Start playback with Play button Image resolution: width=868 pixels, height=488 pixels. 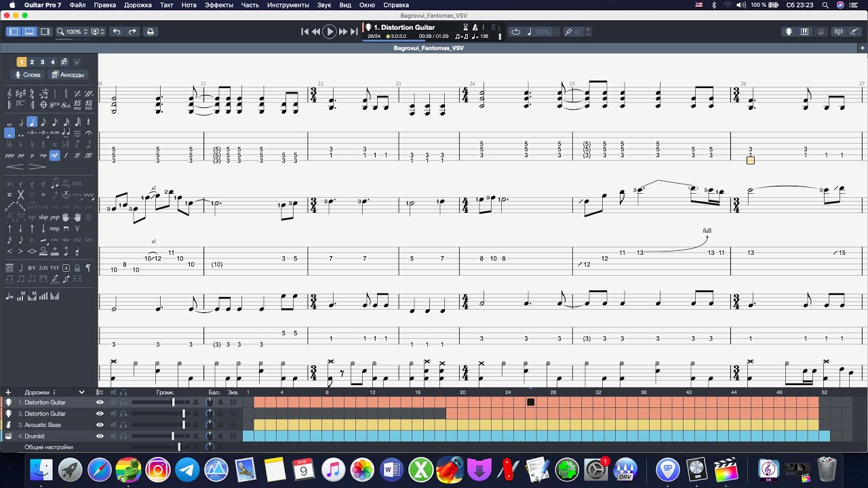(x=330, y=31)
